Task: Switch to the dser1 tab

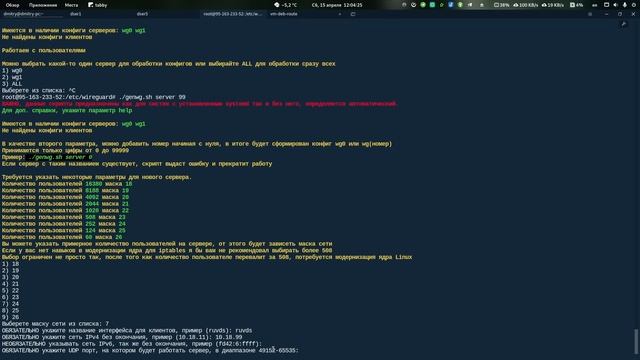Action: [76, 14]
